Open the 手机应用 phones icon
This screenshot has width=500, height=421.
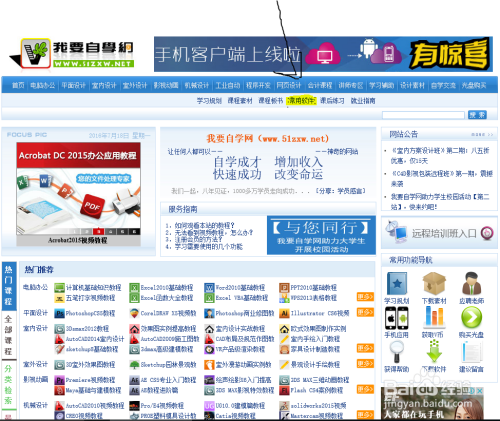pyautogui.click(x=397, y=318)
